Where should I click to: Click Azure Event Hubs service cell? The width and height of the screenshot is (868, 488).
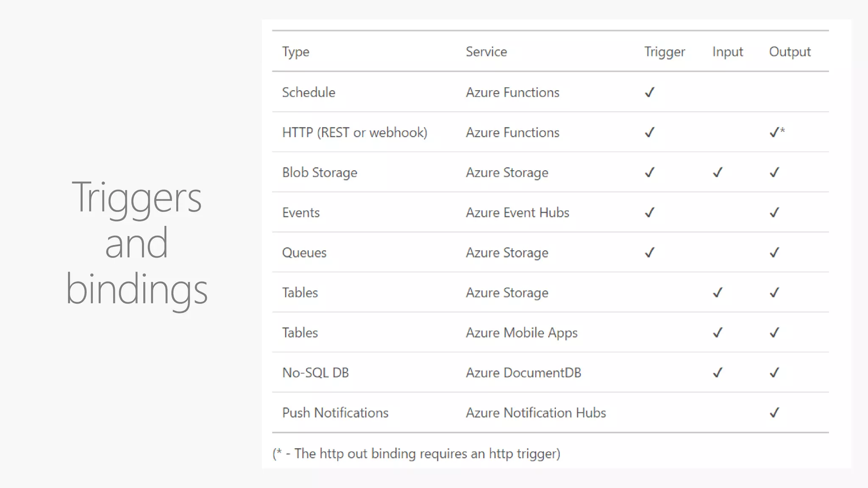pos(517,213)
